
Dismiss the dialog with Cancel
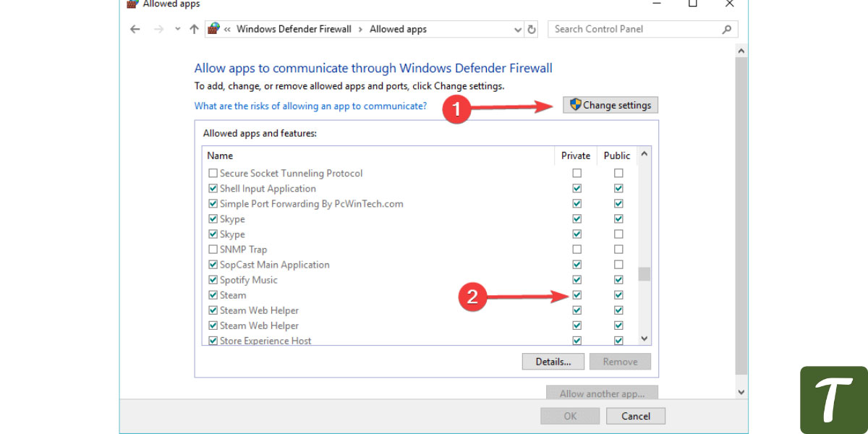coord(636,416)
